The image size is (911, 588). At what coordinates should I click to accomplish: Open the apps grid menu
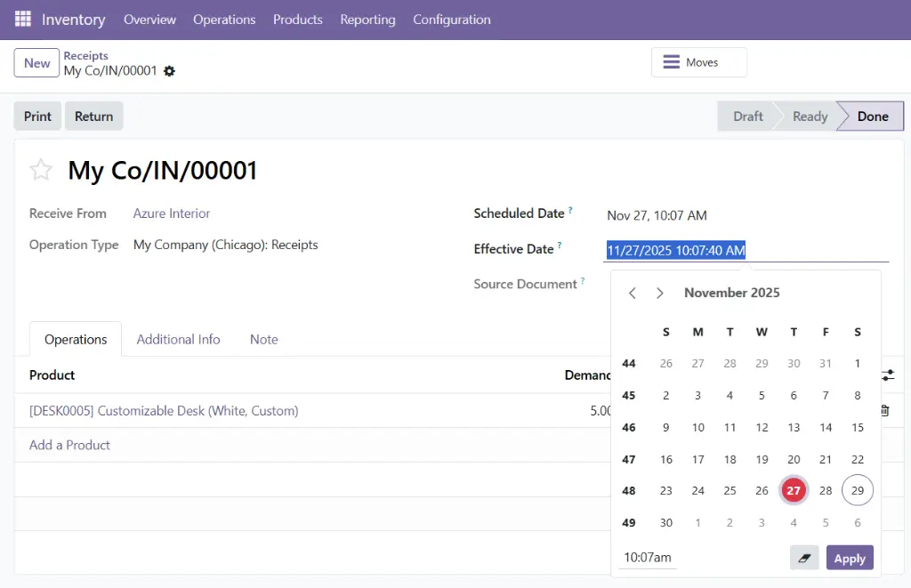[22, 19]
